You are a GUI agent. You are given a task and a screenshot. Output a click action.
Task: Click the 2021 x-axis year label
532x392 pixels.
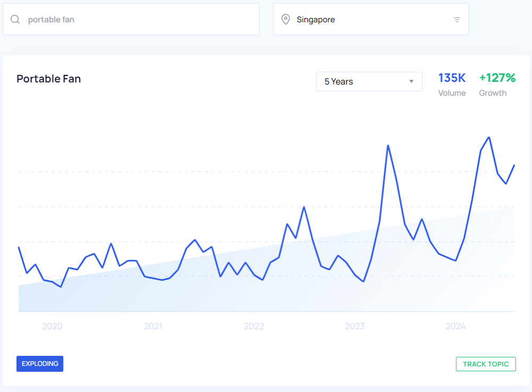point(153,326)
